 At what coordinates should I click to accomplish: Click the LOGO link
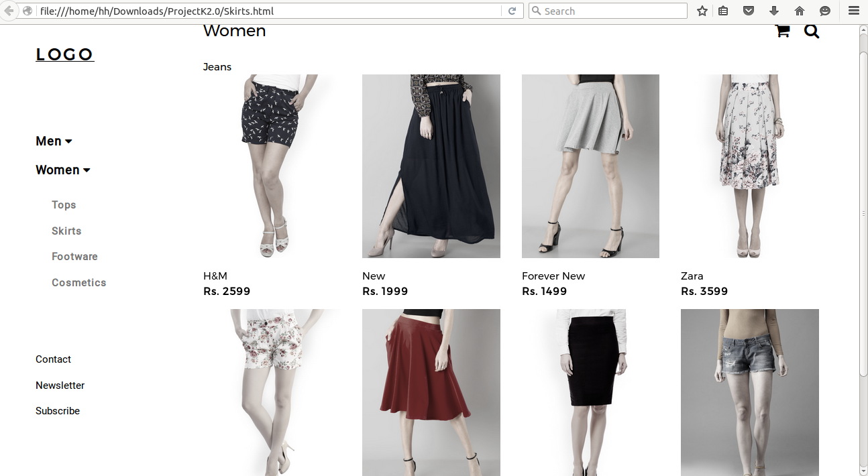coord(65,54)
